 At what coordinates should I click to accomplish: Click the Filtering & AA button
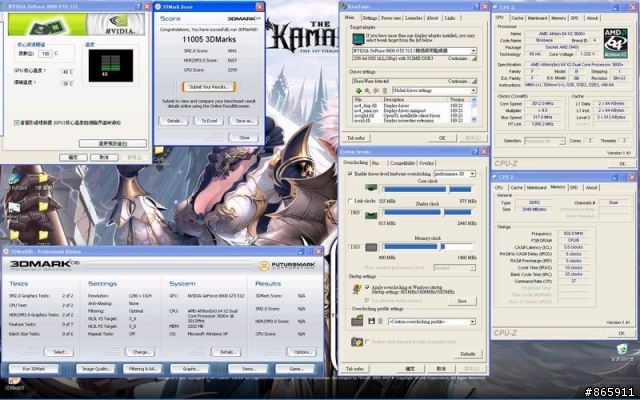tap(142, 369)
